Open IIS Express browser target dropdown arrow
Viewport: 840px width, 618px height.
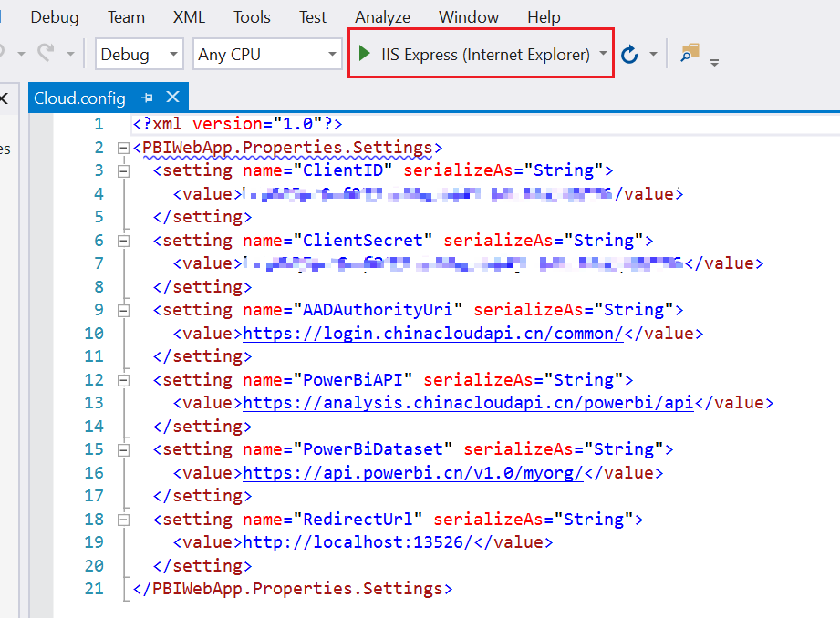604,55
